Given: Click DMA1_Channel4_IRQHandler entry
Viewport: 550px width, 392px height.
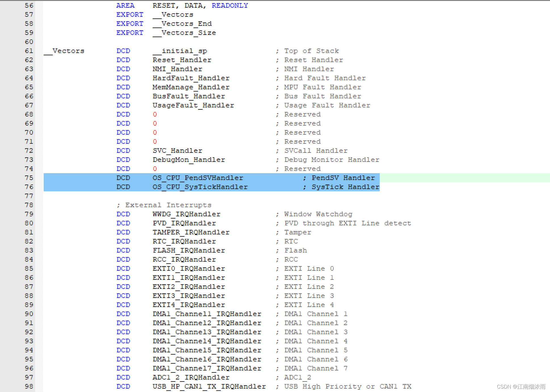Looking at the screenshot, I should click(x=207, y=341).
